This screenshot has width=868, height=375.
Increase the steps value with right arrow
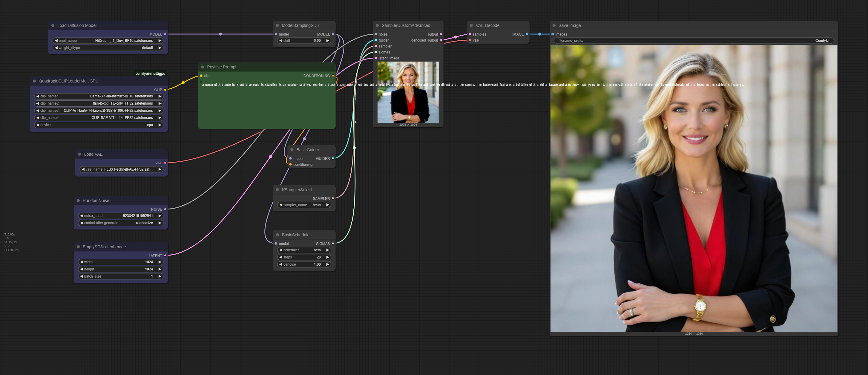[x=328, y=257]
